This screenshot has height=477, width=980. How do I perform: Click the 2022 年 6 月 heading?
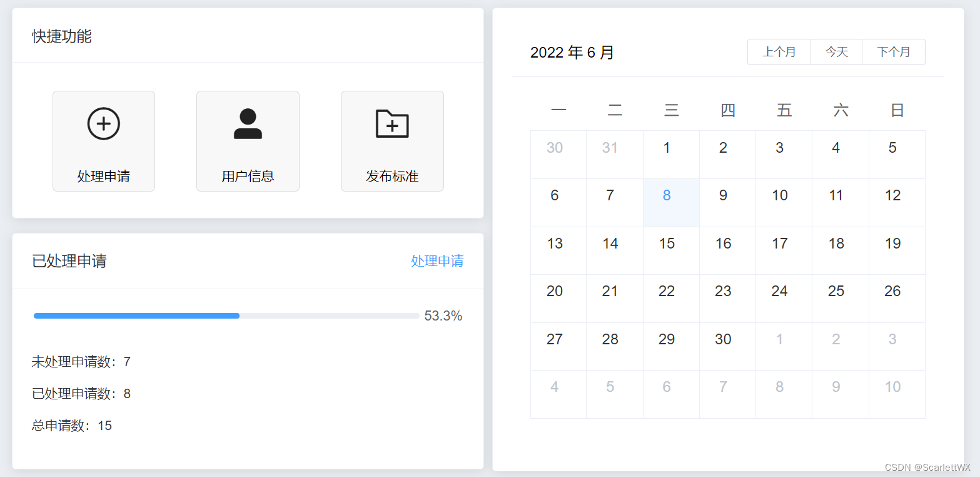572,53
